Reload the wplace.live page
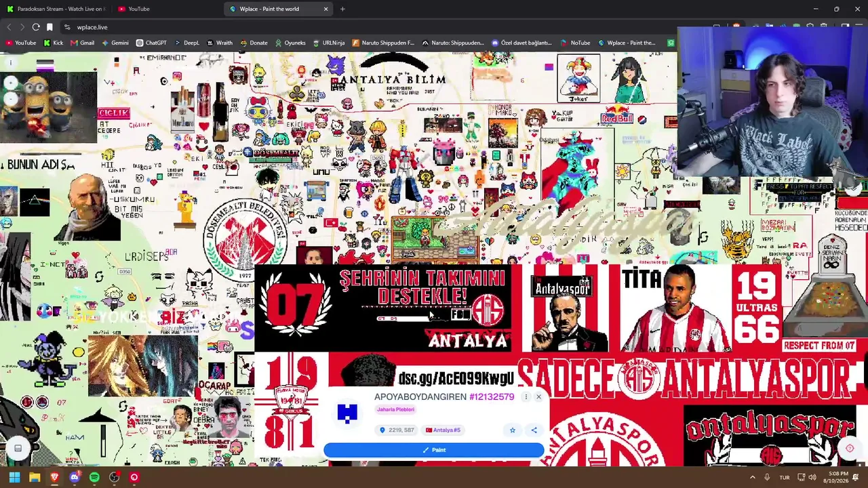 [36, 27]
